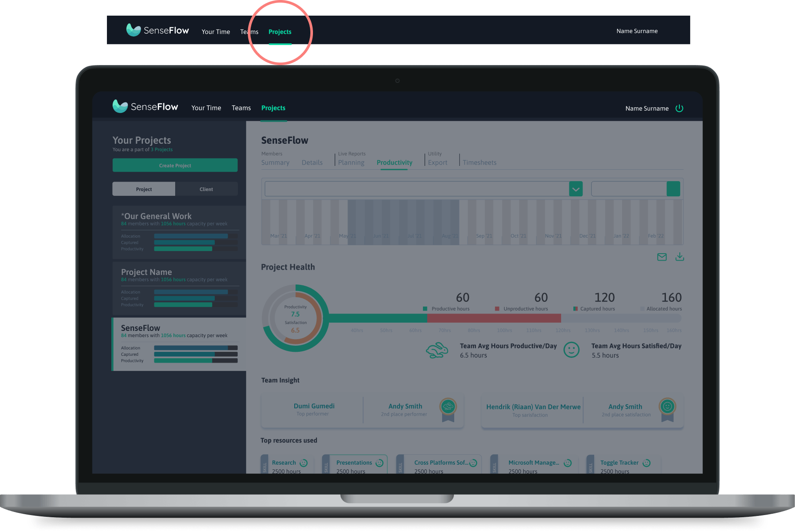Open Dumi Gumedi top performer
The height and width of the screenshot is (532, 795).
tap(314, 406)
